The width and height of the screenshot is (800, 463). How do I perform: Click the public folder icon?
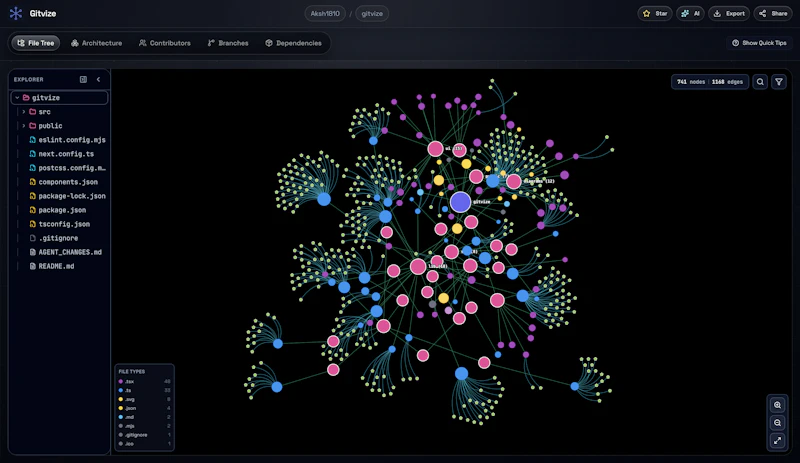tap(33, 126)
